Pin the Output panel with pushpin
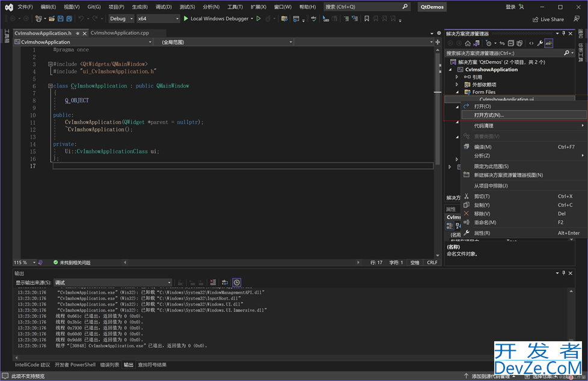The height and width of the screenshot is (381, 588). click(x=563, y=273)
